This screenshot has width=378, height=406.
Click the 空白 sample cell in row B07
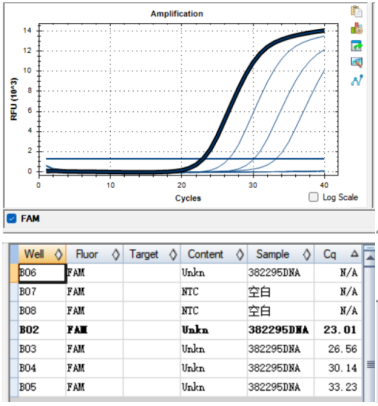(x=281, y=292)
